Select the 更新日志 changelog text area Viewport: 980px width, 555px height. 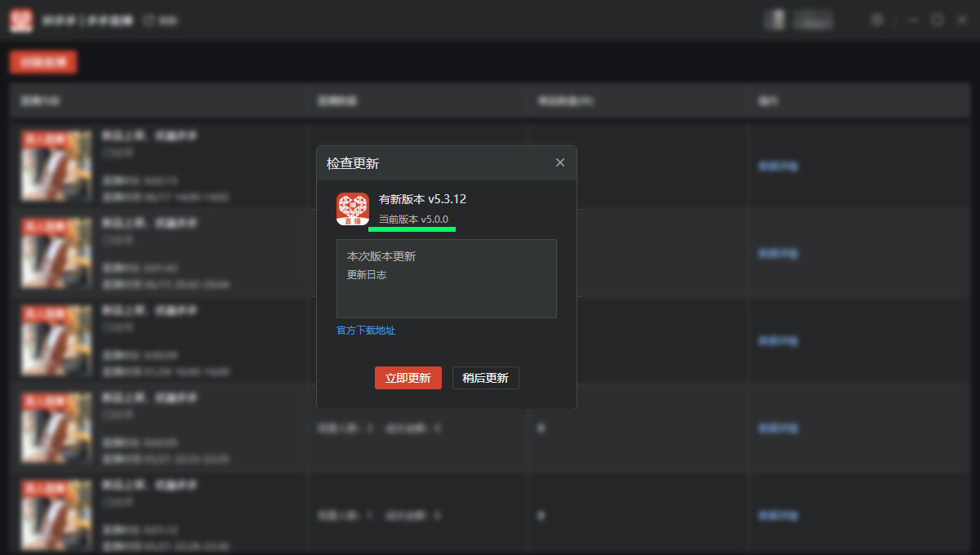(446, 278)
